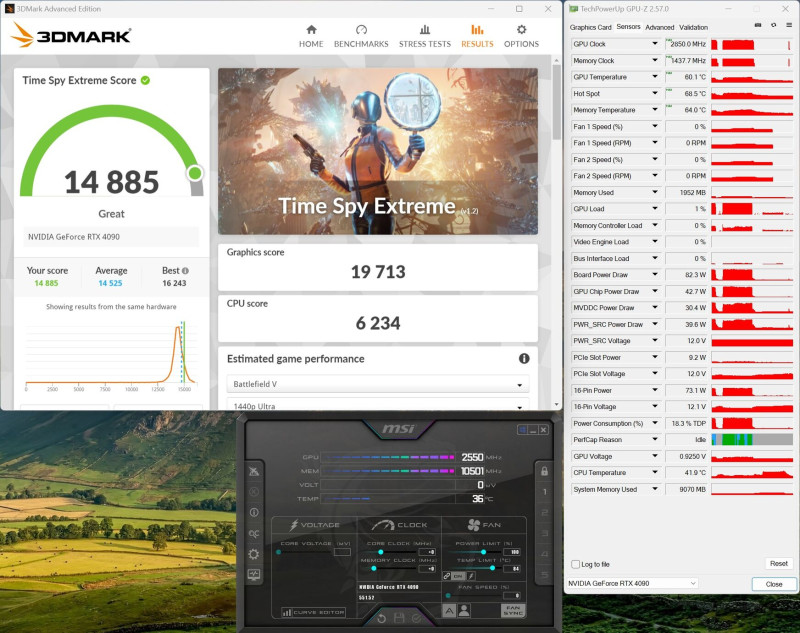The width and height of the screenshot is (800, 633).
Task: Open OPTIONS gear in 3DMark
Action: point(521,36)
